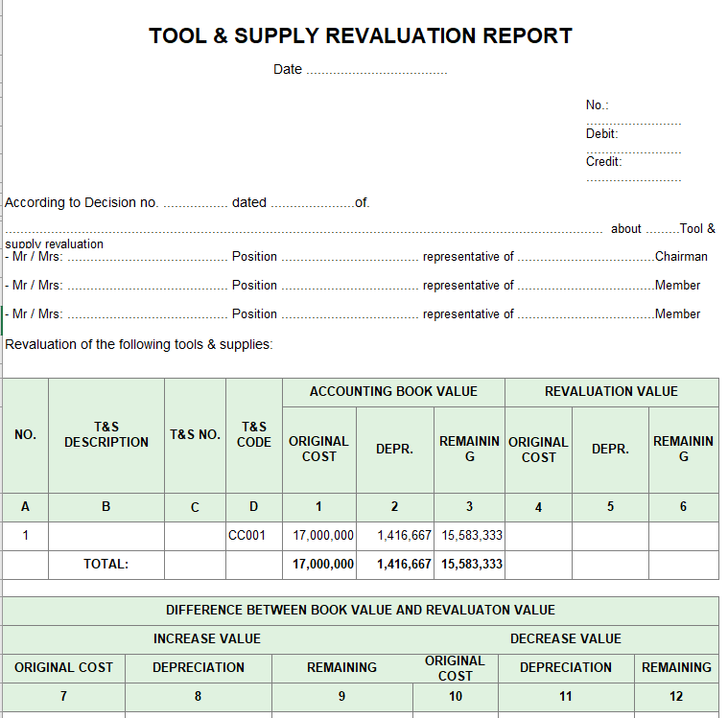Image resolution: width=728 pixels, height=718 pixels.
Task: Select '17,000,000' in the CC001 row
Action: pyautogui.click(x=319, y=536)
